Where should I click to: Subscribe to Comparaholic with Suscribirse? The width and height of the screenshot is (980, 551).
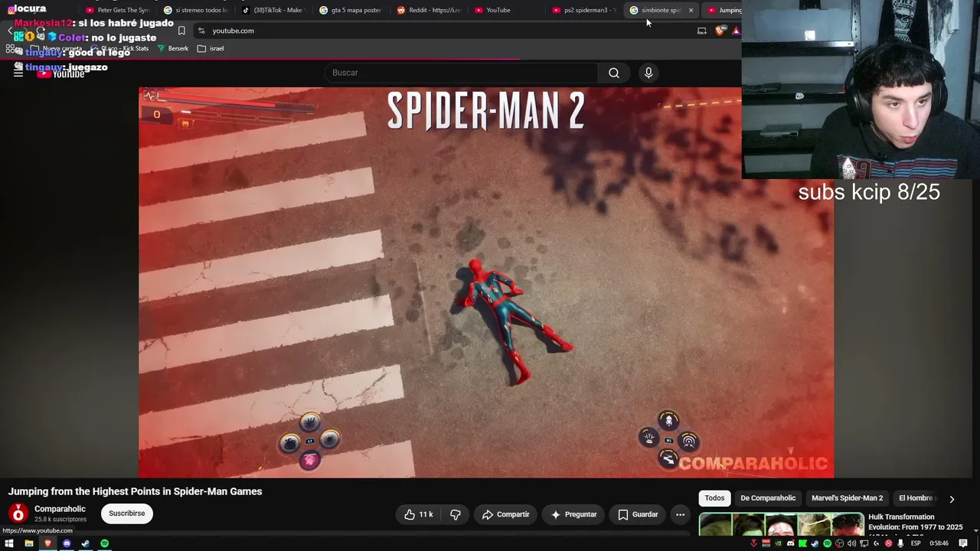(127, 514)
